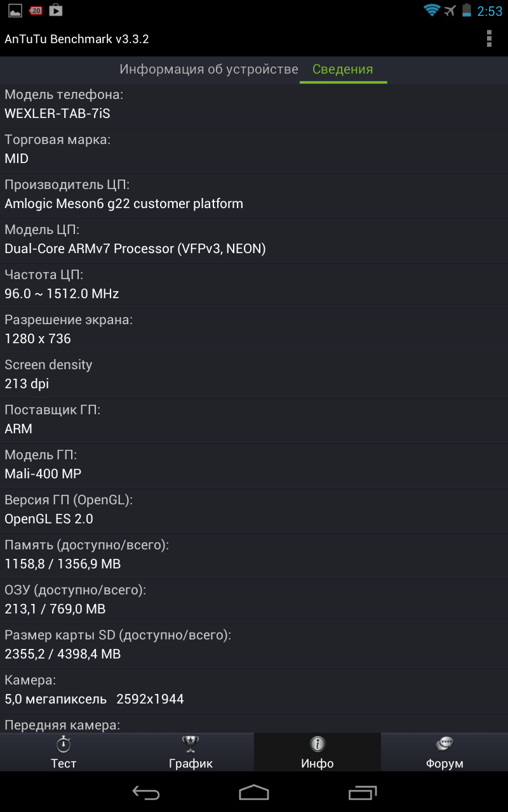Tap the battery status icon

click(467, 10)
